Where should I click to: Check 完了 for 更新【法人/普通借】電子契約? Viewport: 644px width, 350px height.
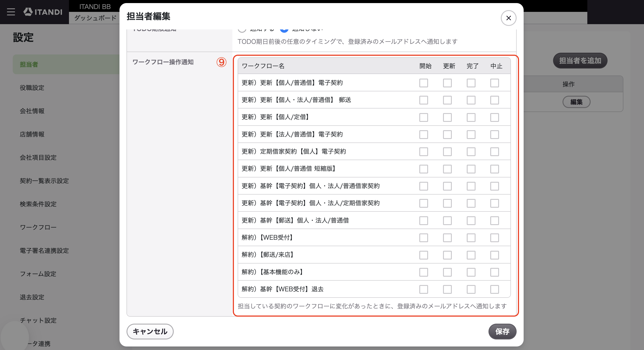click(x=471, y=135)
